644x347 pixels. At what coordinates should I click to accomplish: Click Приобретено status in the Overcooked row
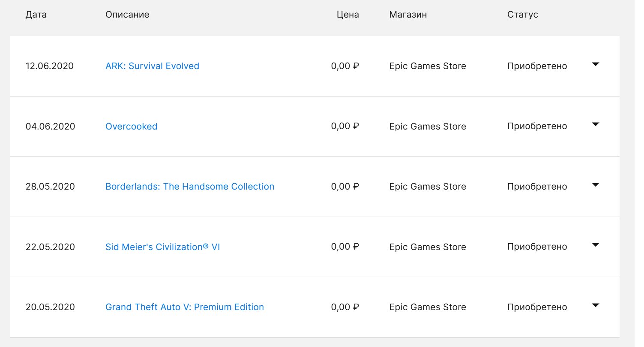pyautogui.click(x=537, y=127)
